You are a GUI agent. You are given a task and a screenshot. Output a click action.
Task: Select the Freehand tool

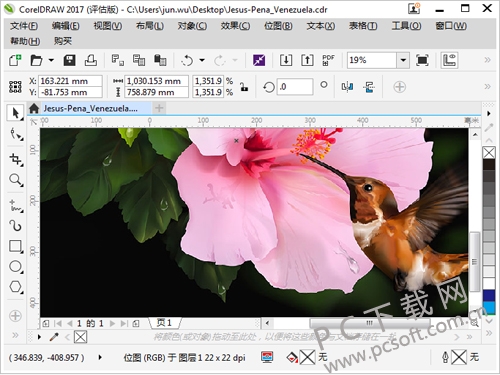point(16,206)
